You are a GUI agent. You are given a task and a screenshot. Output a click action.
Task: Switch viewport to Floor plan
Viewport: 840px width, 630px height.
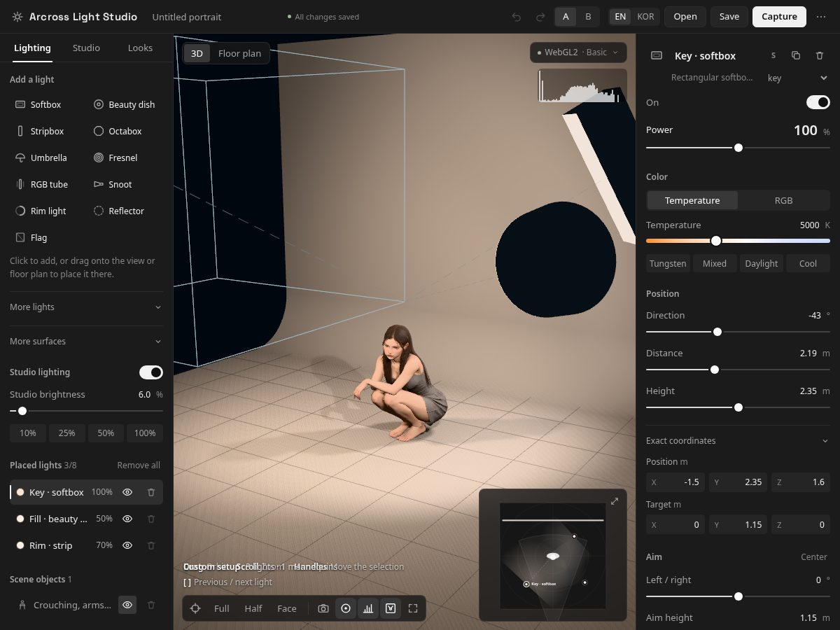pos(239,53)
